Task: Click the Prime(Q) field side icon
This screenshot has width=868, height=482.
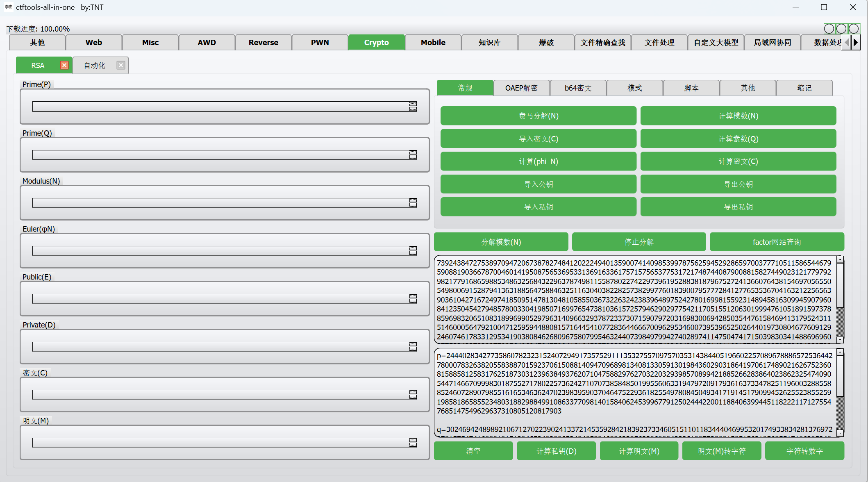Action: [413, 155]
